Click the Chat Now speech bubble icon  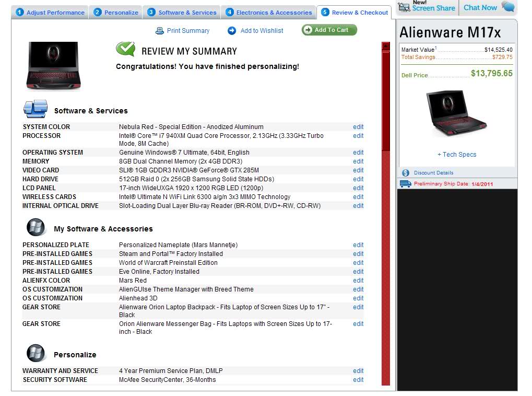point(507,7)
